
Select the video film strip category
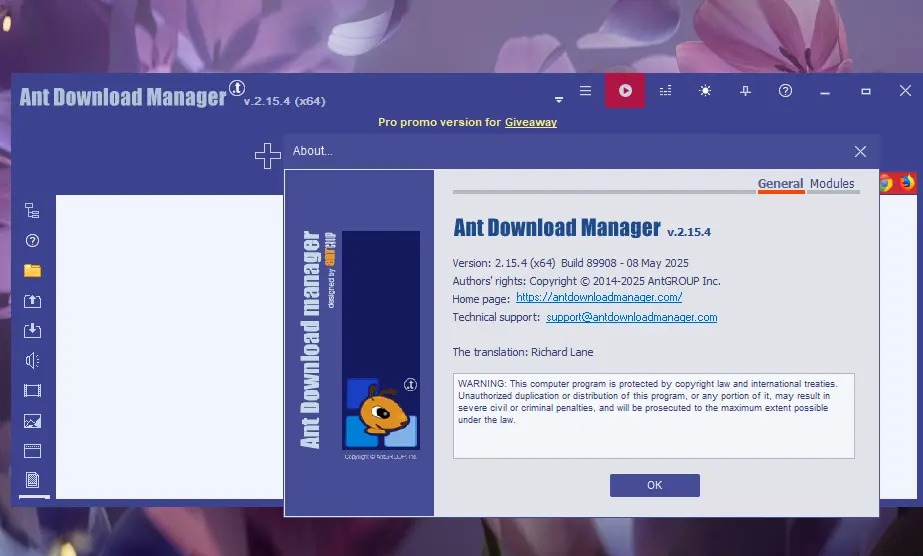[32, 391]
